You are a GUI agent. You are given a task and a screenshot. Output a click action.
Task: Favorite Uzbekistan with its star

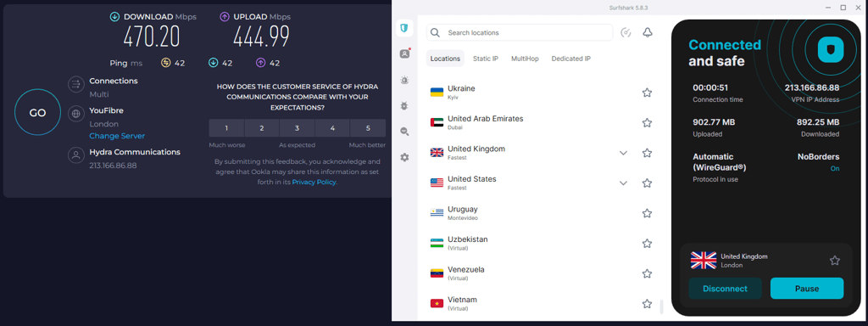(647, 244)
